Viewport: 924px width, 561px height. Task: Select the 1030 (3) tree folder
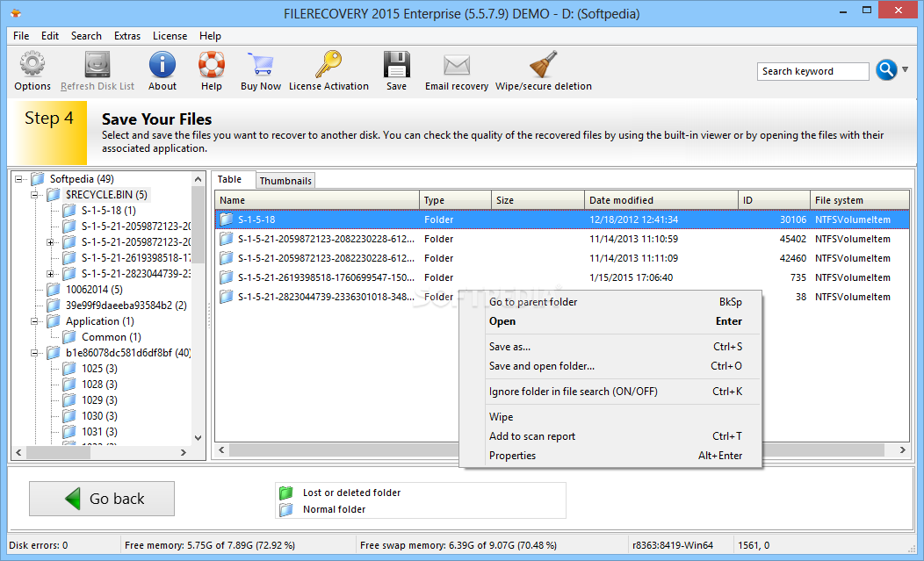click(99, 416)
